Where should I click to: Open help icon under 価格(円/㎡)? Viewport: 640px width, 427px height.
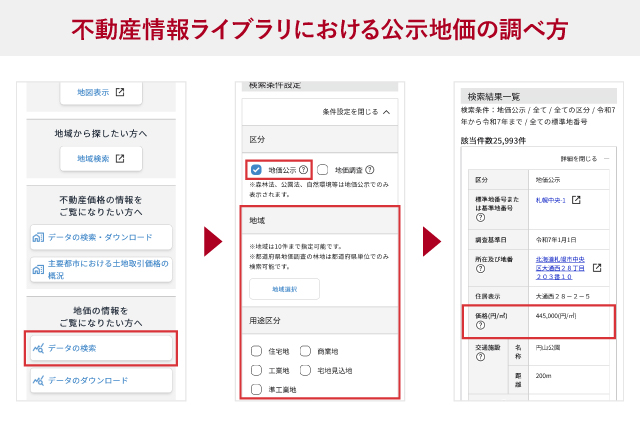[x=480, y=325]
